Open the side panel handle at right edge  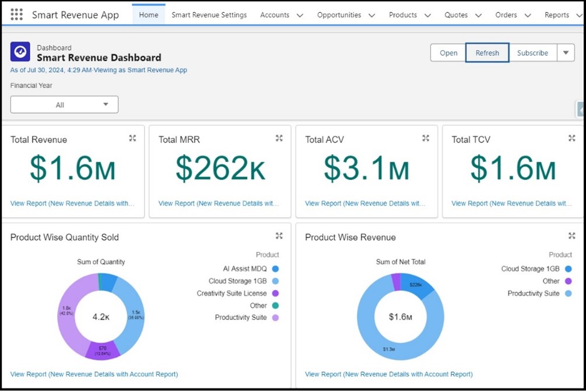click(x=580, y=110)
